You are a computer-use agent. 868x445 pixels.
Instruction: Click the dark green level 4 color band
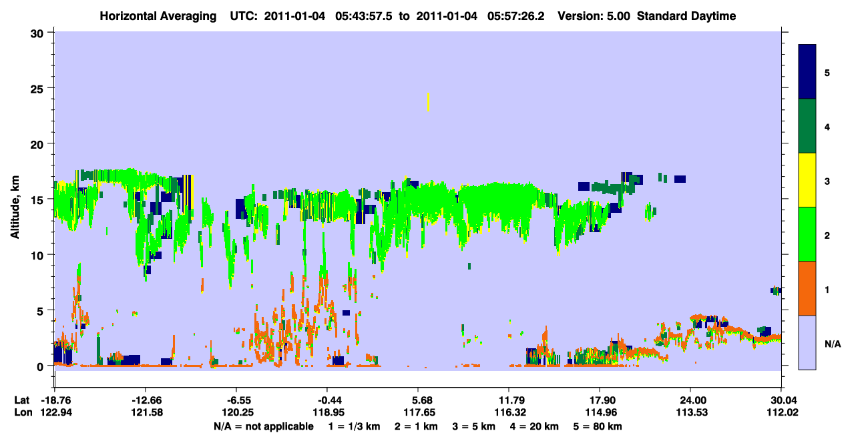point(807,126)
